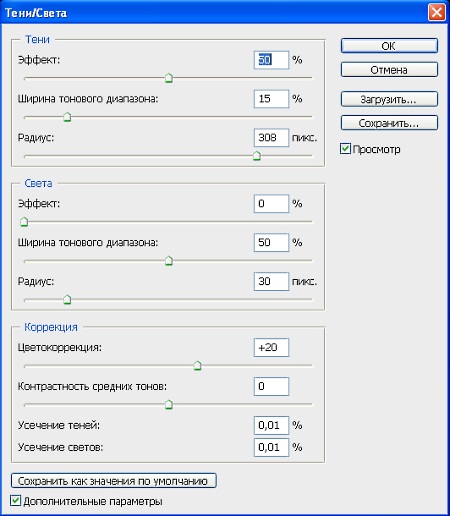Click the Усечение светов value field
450x516 pixels.
pyautogui.click(x=271, y=447)
